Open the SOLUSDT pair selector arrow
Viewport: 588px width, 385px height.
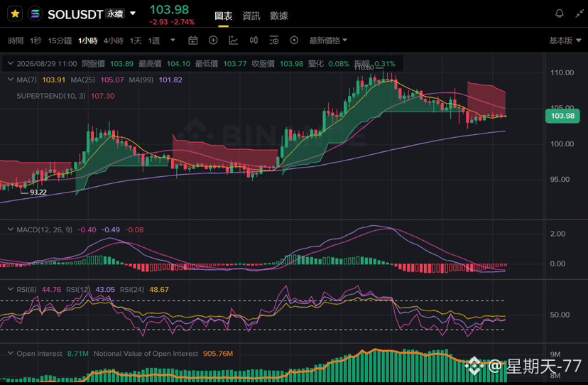coord(132,13)
